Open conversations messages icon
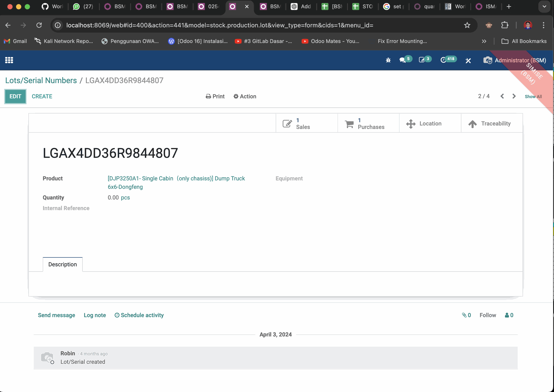The width and height of the screenshot is (554, 392). tap(403, 60)
